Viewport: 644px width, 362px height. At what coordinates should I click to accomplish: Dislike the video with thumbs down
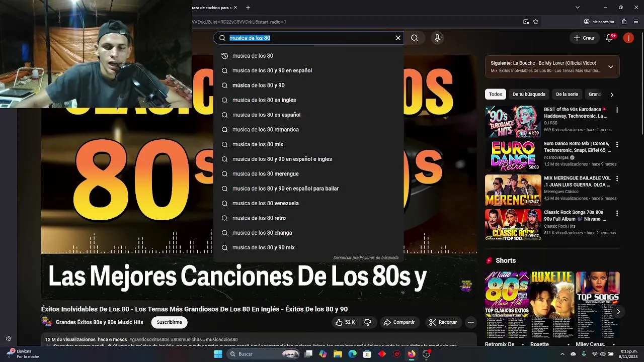point(368,322)
